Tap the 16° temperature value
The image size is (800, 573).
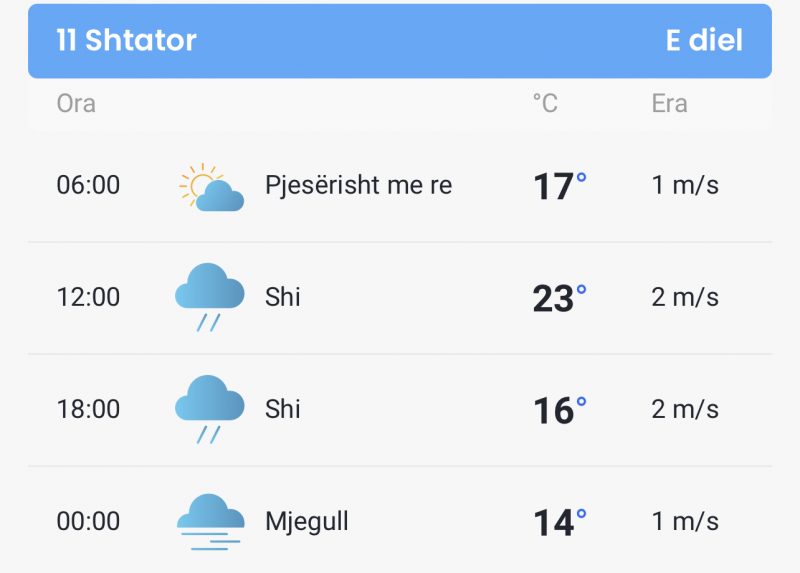560,410
